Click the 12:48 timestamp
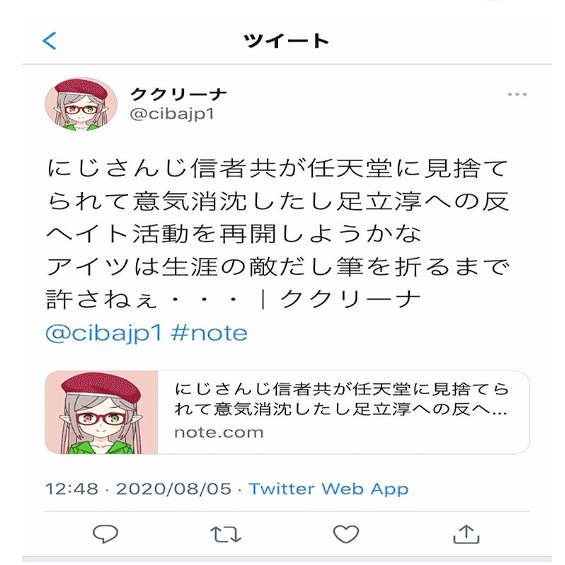Screen dimensions: 565x565 [x=72, y=489]
